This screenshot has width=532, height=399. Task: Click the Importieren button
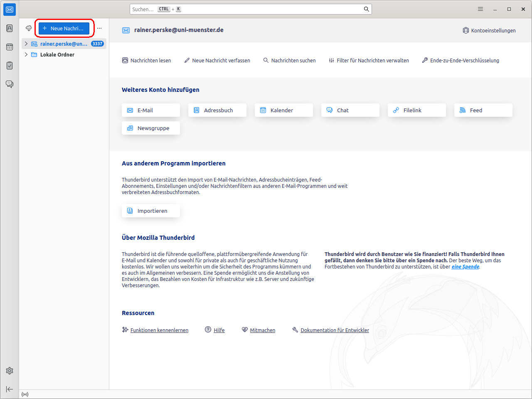(x=151, y=211)
